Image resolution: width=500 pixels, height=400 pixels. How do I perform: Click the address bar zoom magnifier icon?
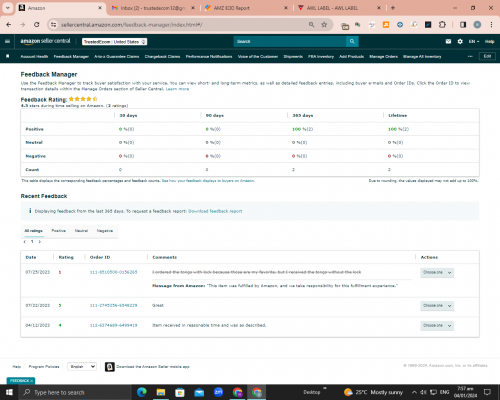[311, 25]
